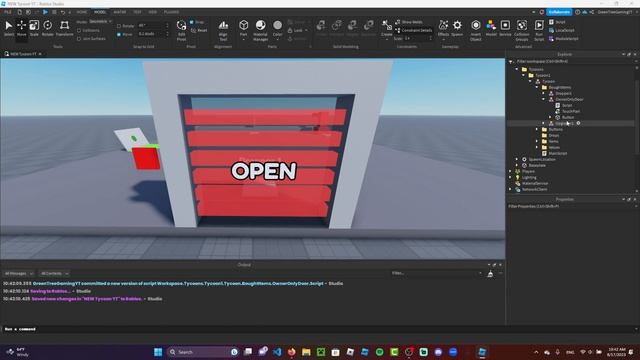Screen dimensions: 640x360
Task: Activate the Transform tool
Action: pyautogui.click(x=64, y=28)
